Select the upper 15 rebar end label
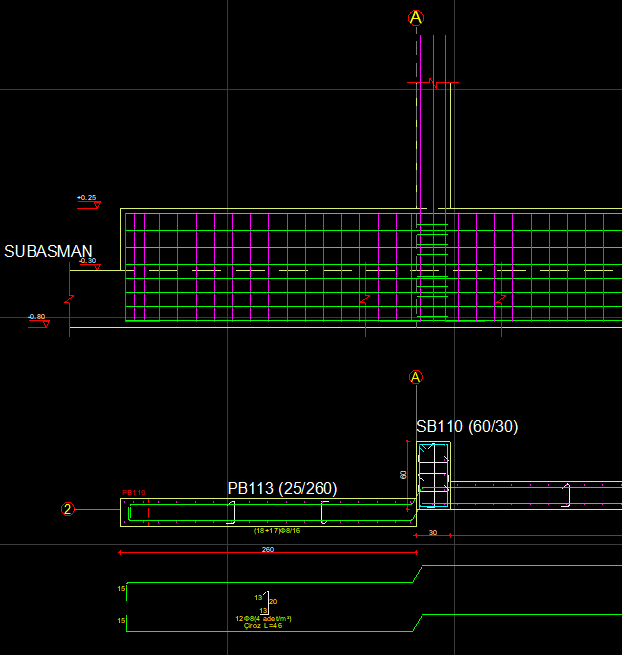The width and height of the screenshot is (622, 655). [121, 589]
